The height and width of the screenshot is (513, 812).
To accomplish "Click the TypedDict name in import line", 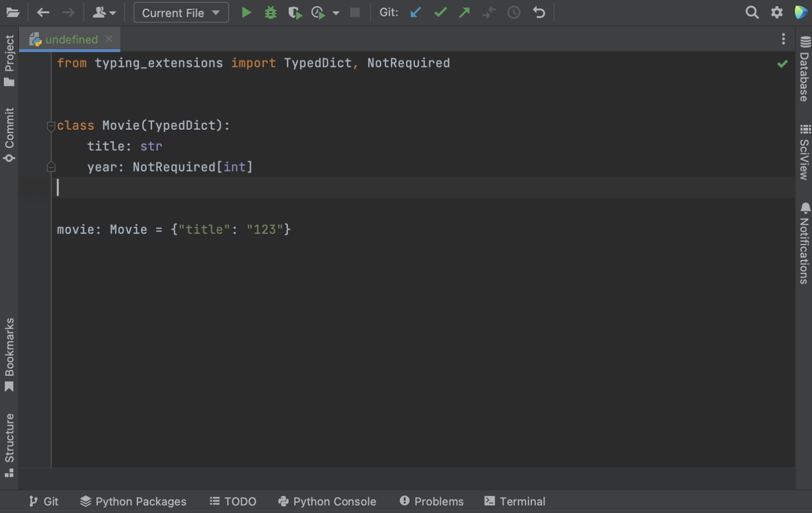I will tap(318, 63).
